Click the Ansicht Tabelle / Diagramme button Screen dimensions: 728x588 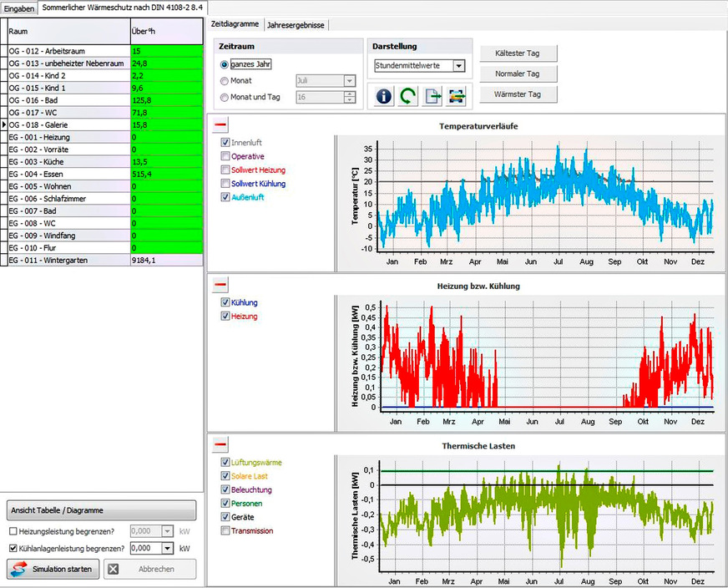tap(100, 510)
